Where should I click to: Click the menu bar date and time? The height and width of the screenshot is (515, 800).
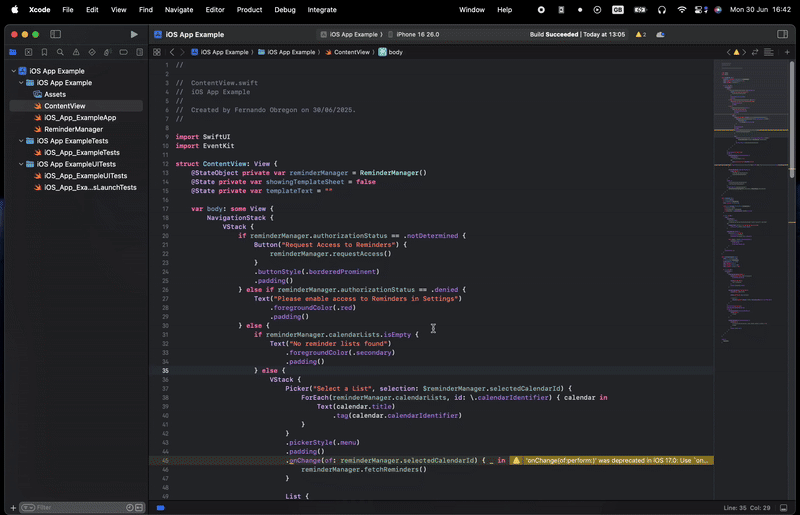click(x=760, y=10)
